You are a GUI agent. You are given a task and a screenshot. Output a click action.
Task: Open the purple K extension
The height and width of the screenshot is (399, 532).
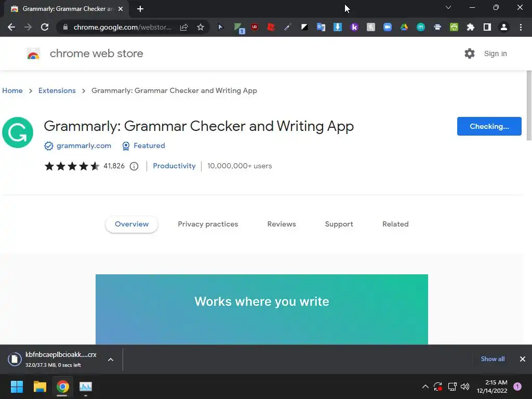(x=354, y=27)
